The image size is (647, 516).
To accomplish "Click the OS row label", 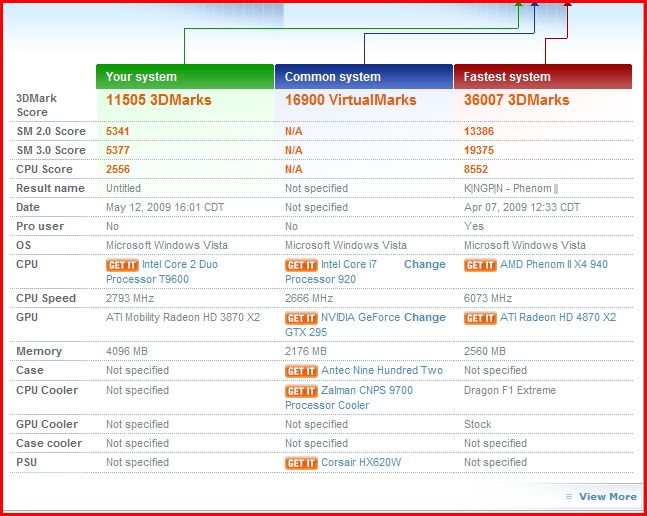I will coord(24,245).
